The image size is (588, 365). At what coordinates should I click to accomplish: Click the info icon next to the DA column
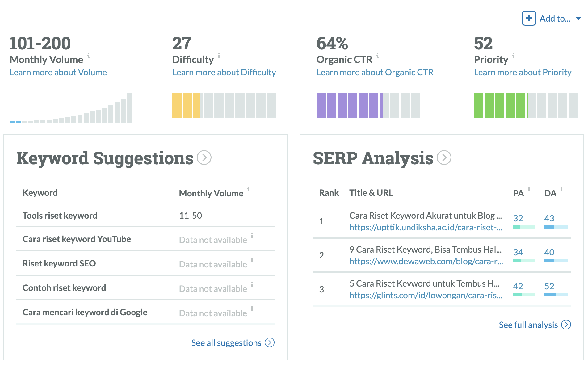[562, 189]
